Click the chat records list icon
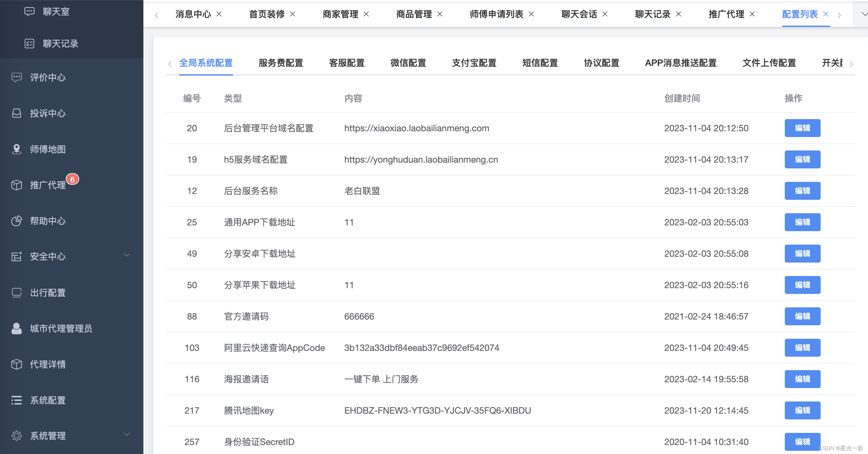The height and width of the screenshot is (454, 868). pyautogui.click(x=29, y=44)
